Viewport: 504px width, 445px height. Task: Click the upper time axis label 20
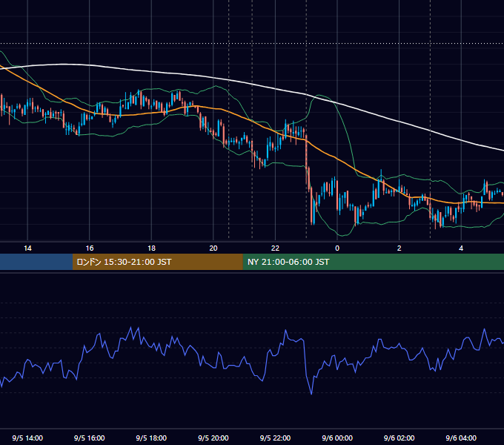(x=213, y=248)
